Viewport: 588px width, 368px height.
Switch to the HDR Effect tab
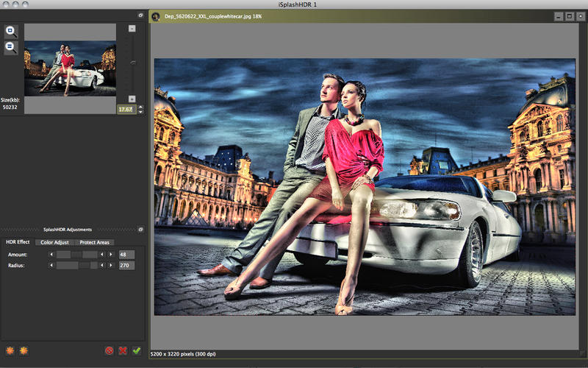click(18, 242)
